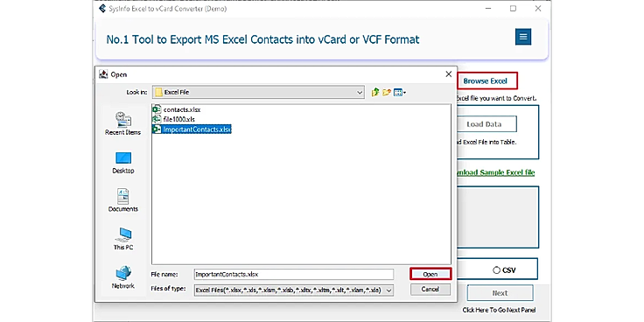Click the Next button

point(500,293)
